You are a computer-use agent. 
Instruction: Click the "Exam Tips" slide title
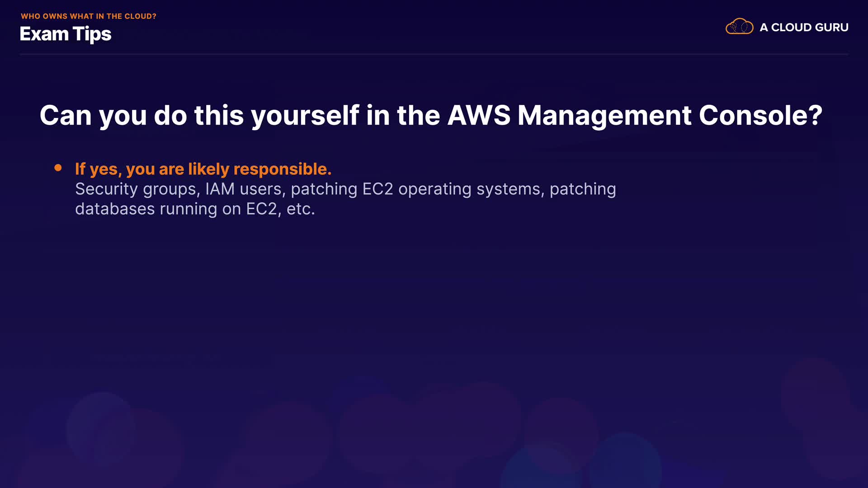[66, 34]
